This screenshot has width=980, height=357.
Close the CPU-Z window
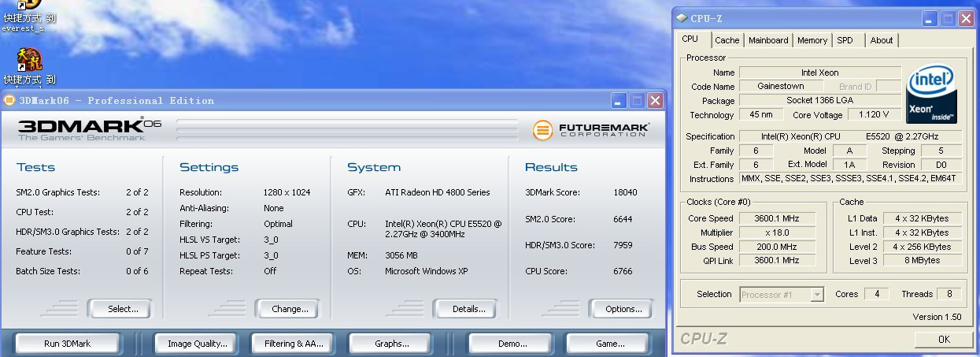[x=966, y=18]
